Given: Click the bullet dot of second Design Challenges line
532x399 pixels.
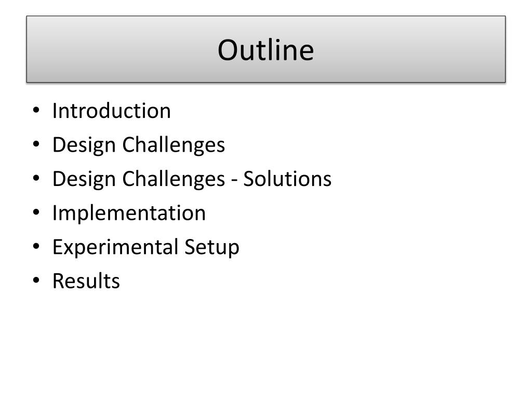Looking at the screenshot, I should (36, 178).
